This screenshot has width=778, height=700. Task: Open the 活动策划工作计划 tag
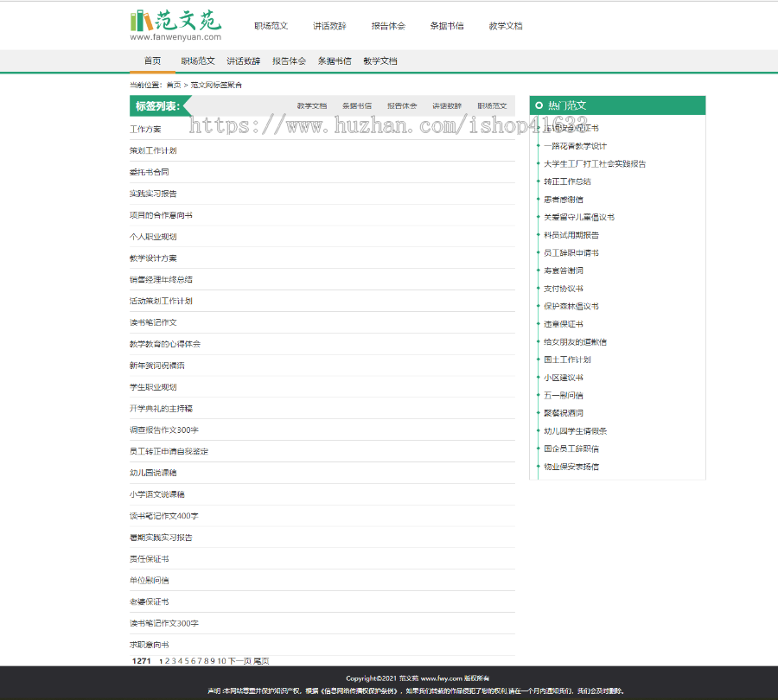[162, 301]
